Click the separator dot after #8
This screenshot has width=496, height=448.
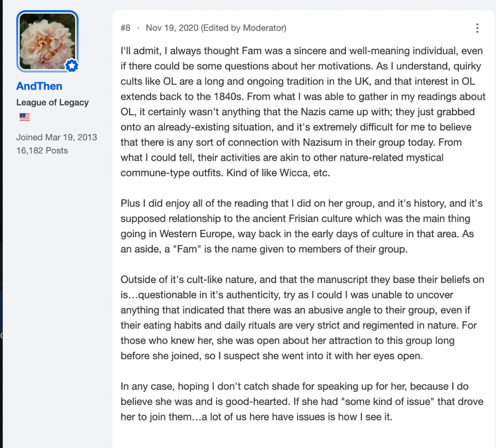tap(138, 28)
